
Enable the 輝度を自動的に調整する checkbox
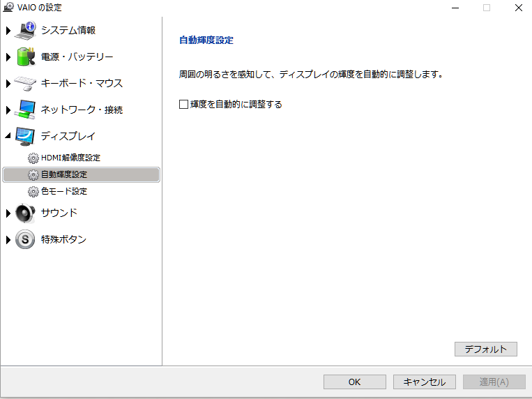183,104
